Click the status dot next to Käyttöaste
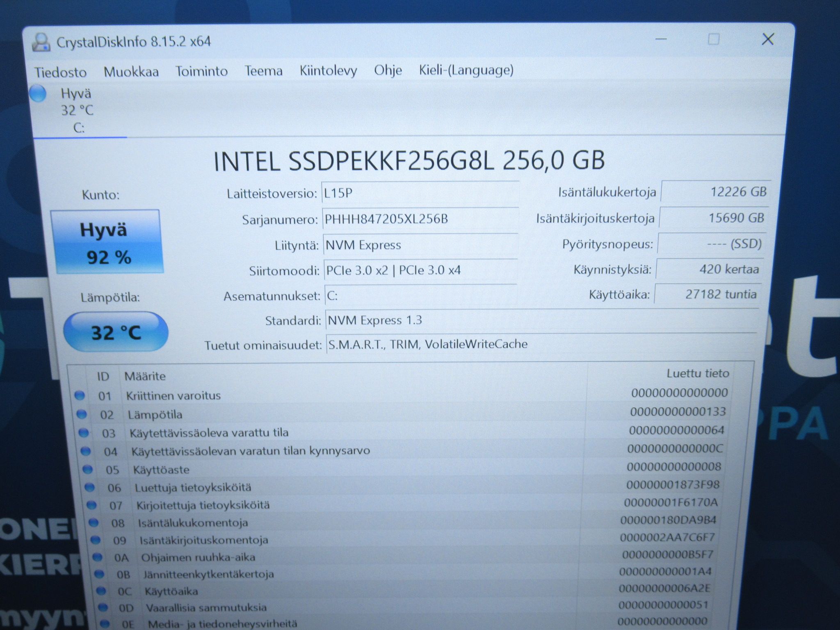Screen dimensions: 840x630 pos(88,469)
